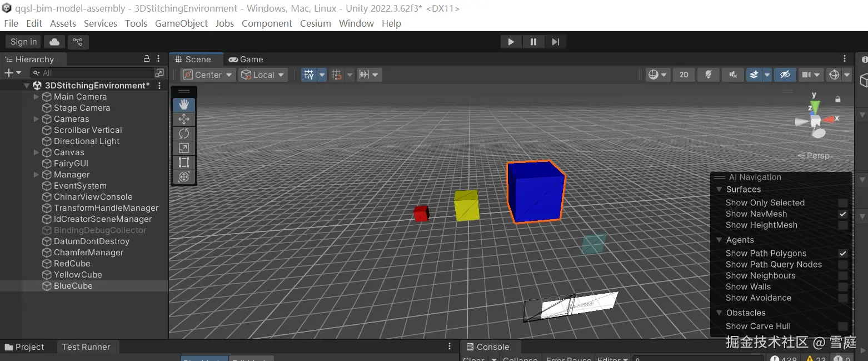This screenshot has width=868, height=361.
Task: Open the snap increment settings icon
Action: point(364,75)
